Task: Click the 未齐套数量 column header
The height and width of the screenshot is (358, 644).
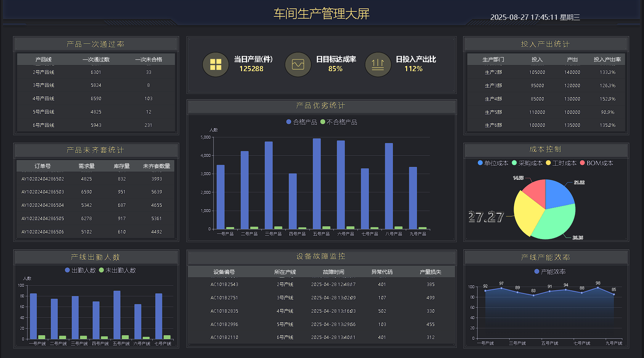Action: pos(156,166)
